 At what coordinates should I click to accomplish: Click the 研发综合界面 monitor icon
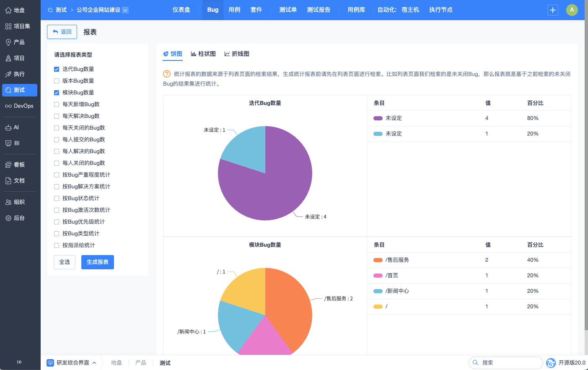(50, 362)
